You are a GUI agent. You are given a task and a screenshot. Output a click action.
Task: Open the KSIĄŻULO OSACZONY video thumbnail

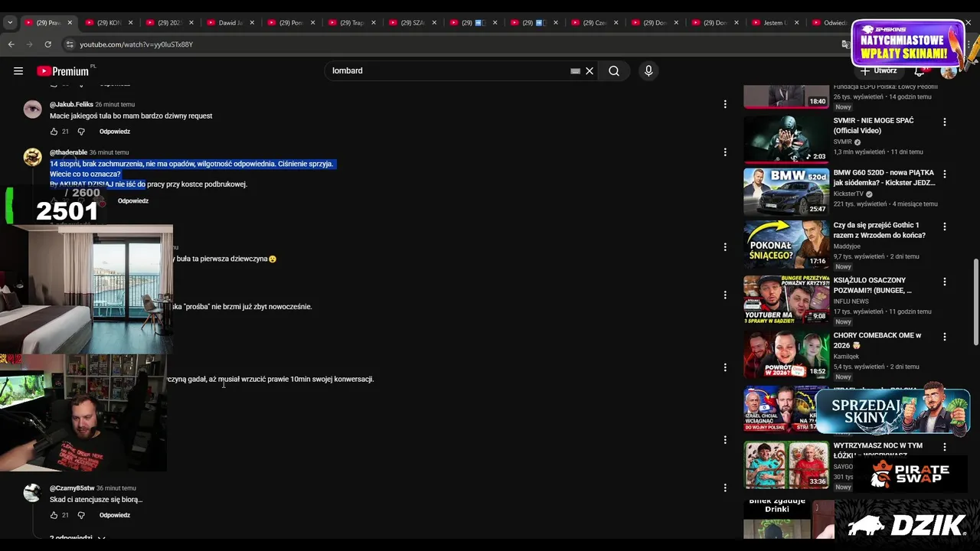coord(786,299)
